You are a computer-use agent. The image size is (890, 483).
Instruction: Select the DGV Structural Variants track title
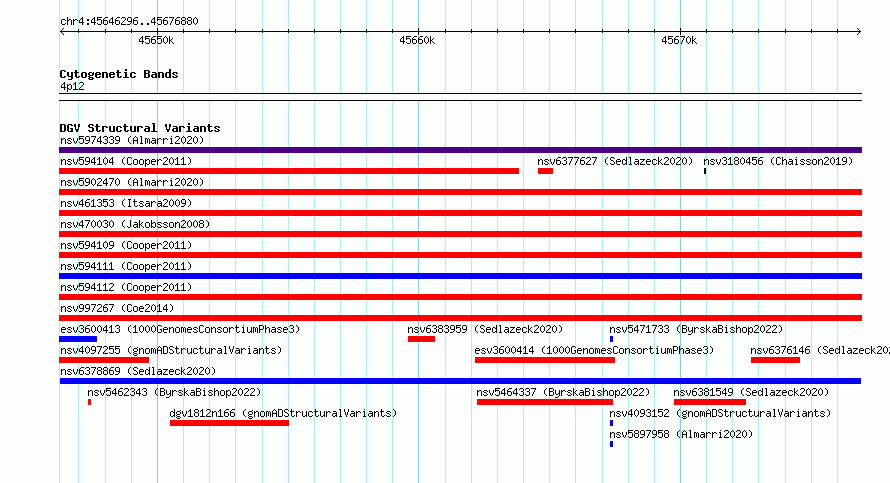140,128
